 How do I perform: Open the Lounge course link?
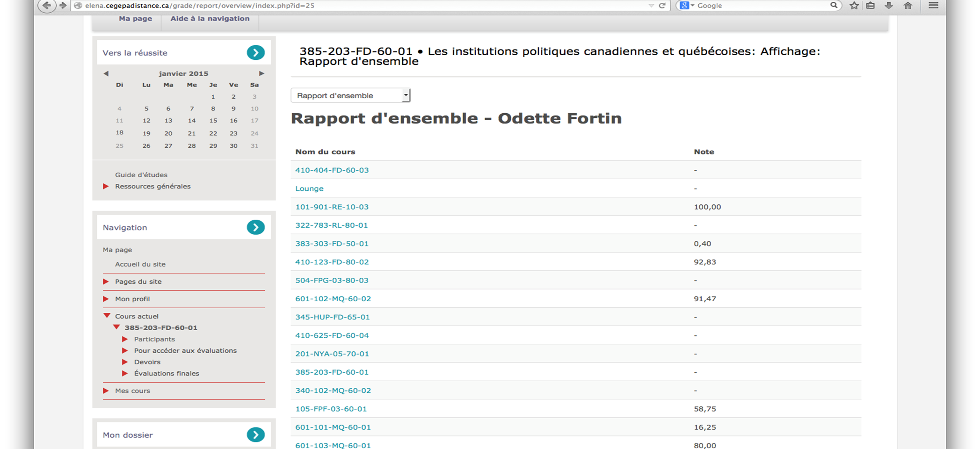[x=309, y=188]
